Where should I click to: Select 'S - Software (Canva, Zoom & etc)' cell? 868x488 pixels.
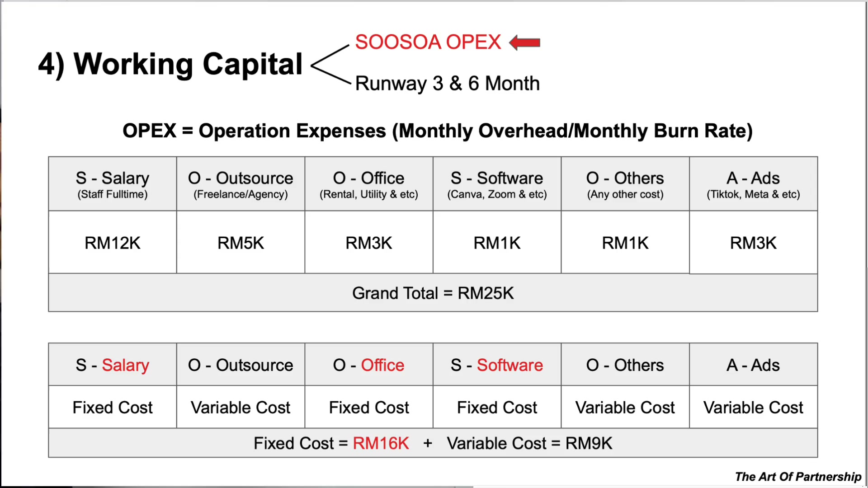click(497, 184)
